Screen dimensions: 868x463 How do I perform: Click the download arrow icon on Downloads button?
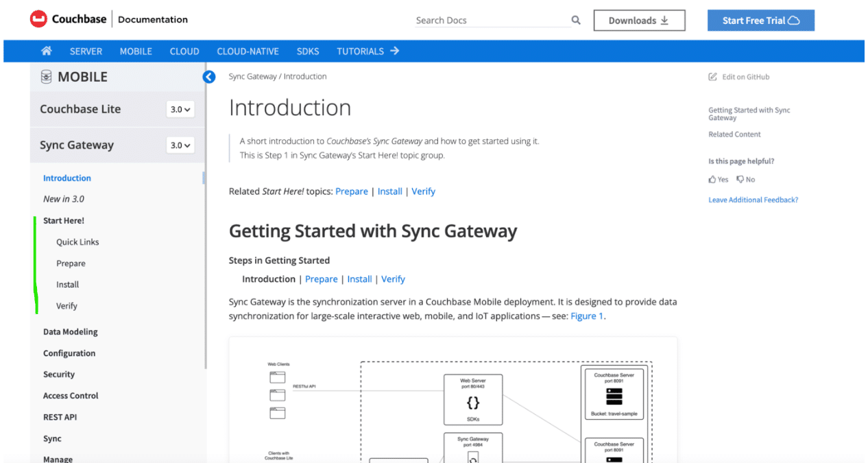point(664,19)
